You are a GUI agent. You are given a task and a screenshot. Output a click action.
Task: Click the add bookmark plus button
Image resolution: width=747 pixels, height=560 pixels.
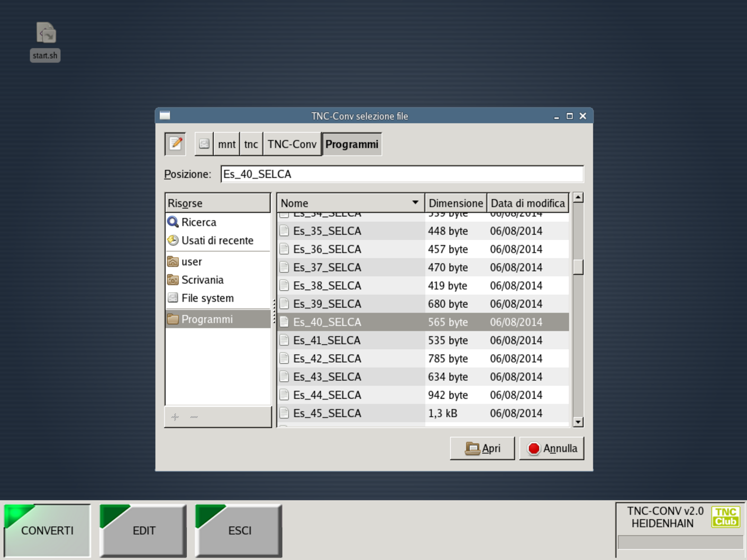tap(175, 417)
